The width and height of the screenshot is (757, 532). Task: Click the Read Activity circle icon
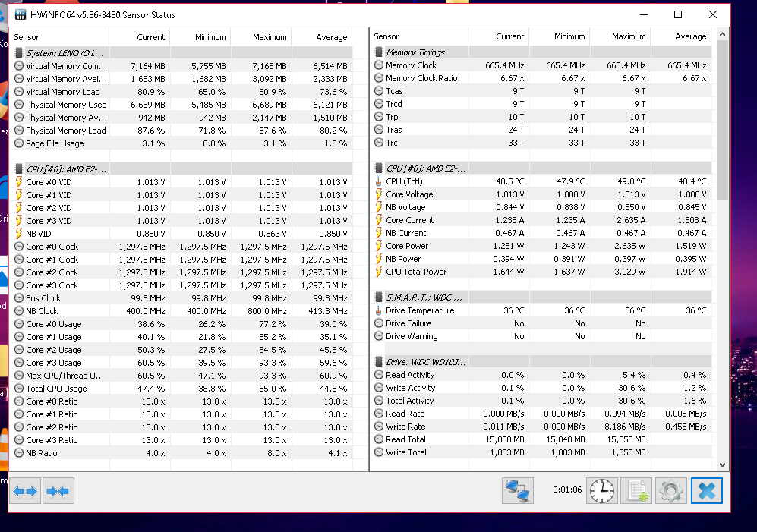[378, 375]
